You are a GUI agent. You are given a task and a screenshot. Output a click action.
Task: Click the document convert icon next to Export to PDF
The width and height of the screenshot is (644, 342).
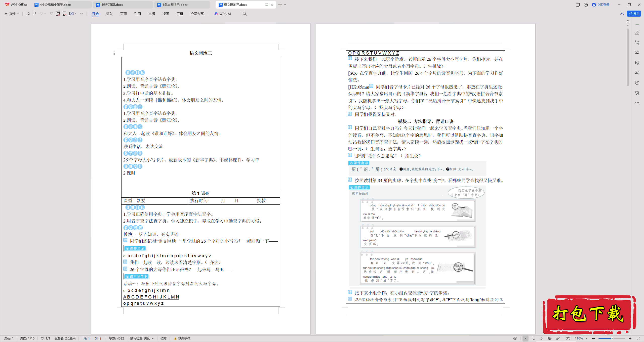click(x=64, y=14)
